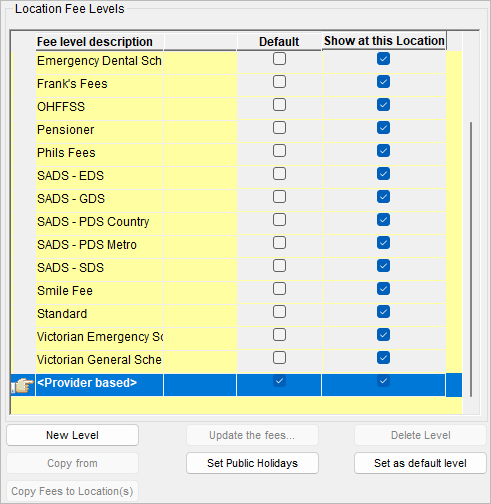Screen dimensions: 491x504
Task: Tick Default checkbox for Emergency Dental Sch
Action: point(279,59)
